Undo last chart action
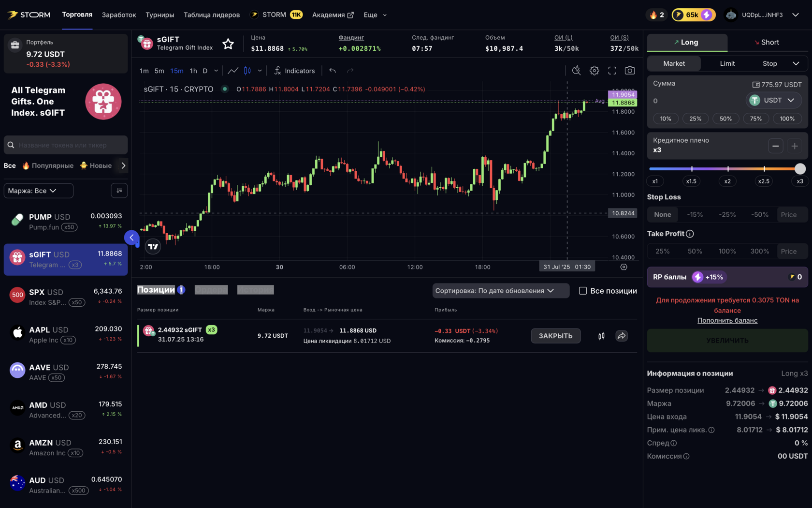Image resolution: width=812 pixels, height=508 pixels. pyautogui.click(x=333, y=71)
